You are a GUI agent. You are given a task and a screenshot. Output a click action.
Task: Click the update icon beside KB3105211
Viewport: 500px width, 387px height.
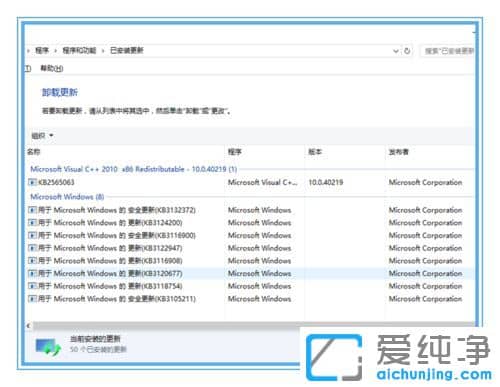point(32,299)
